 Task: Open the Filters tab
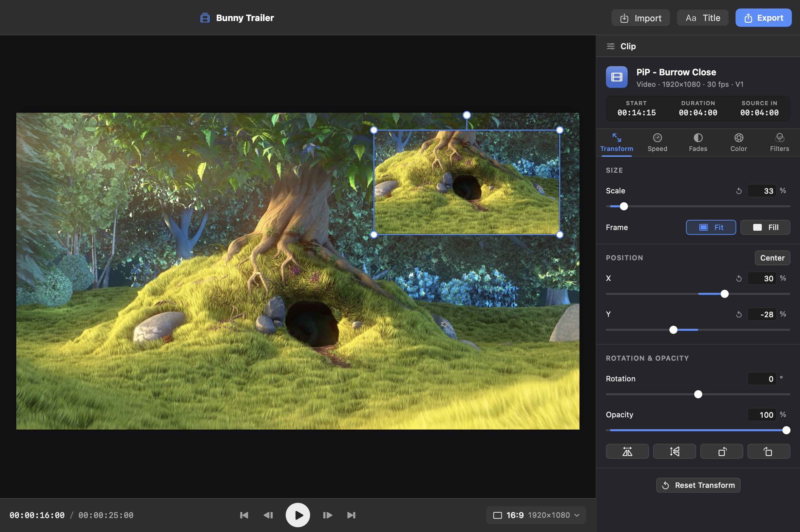779,142
